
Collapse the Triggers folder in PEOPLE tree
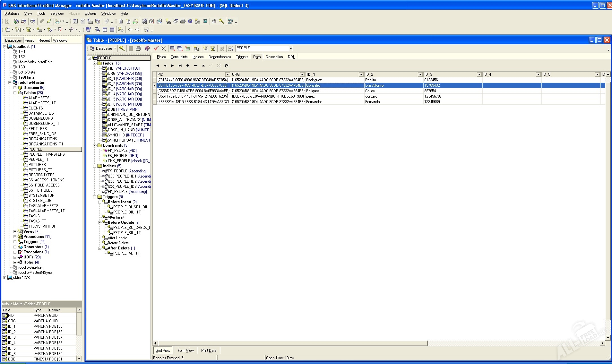tap(95, 197)
